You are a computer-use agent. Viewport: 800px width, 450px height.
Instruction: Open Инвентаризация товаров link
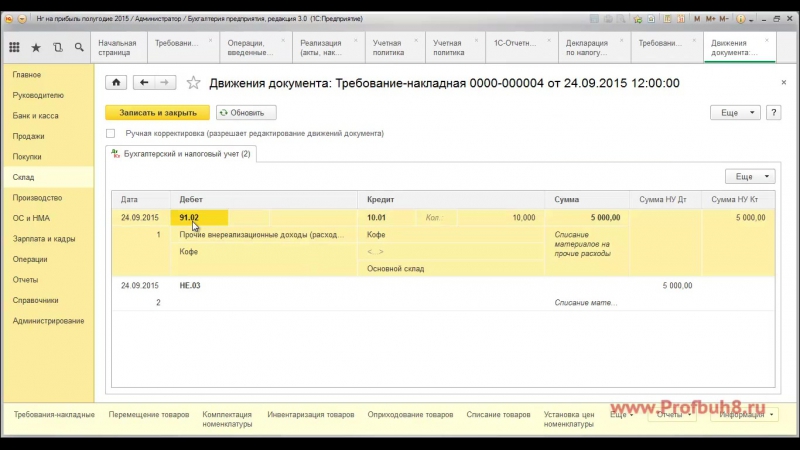point(311,415)
